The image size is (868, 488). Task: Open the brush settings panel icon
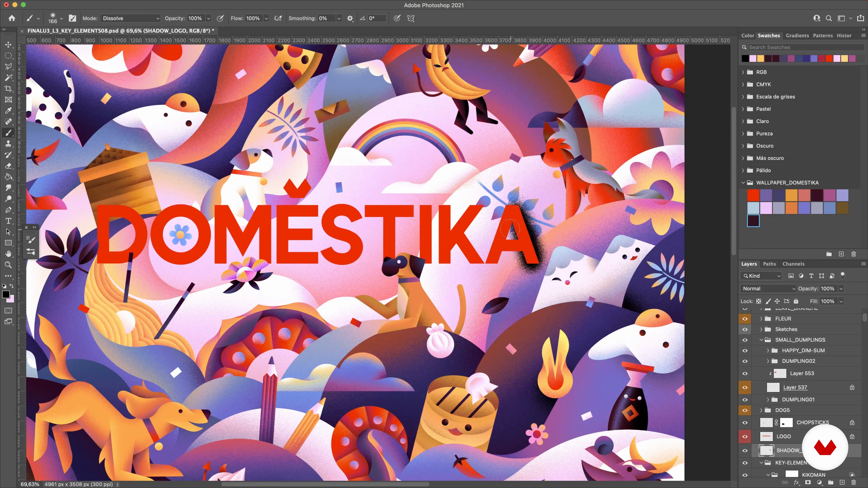coord(72,18)
